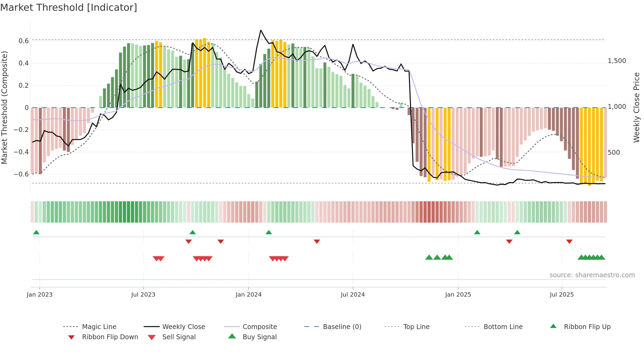644x362 pixels.
Task: Click the Jul 2023 x-axis label
Action: 143,295
